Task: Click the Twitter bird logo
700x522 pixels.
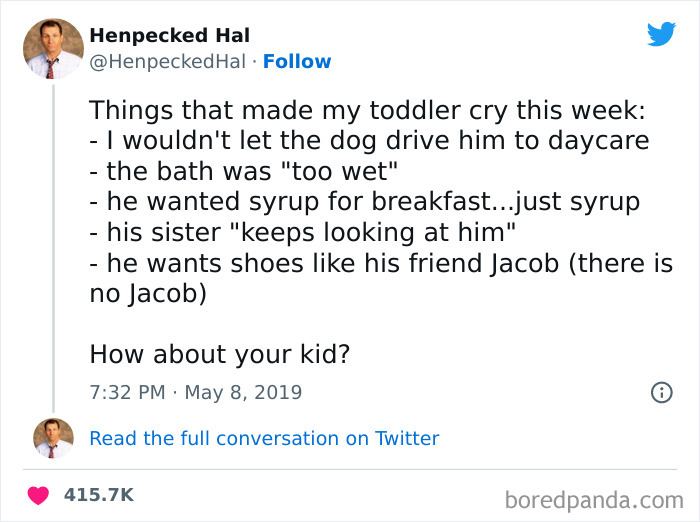Action: tap(661, 34)
